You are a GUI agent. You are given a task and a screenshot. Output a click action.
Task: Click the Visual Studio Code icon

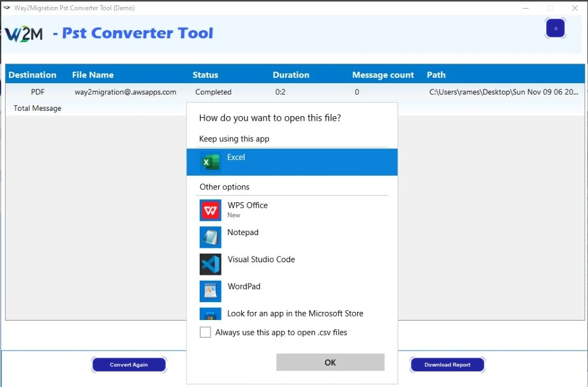pyautogui.click(x=211, y=264)
